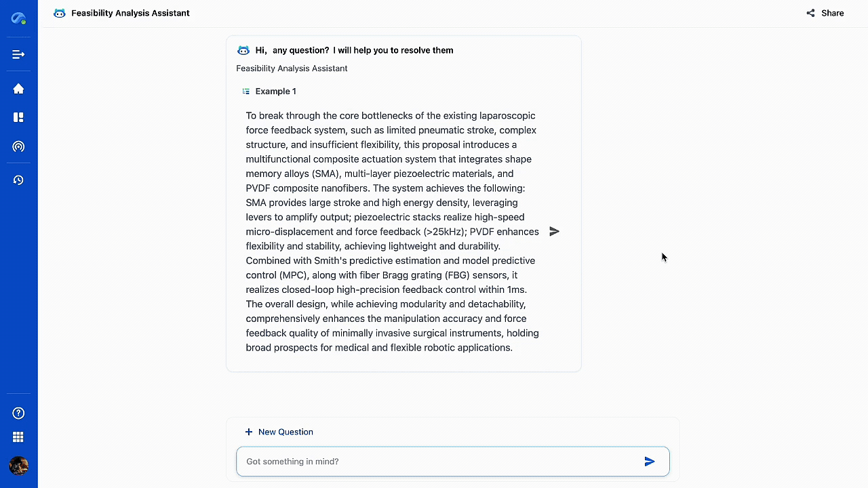
Task: Start a New Question
Action: [279, 432]
